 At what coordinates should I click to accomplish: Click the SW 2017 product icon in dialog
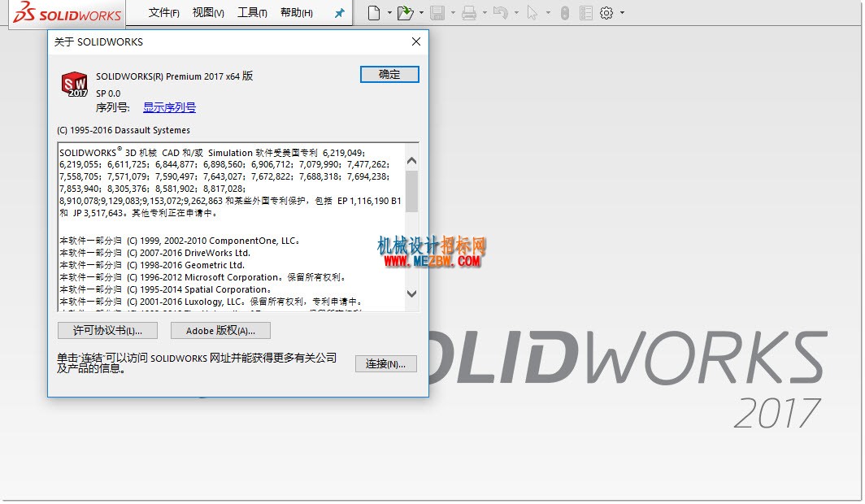[x=74, y=85]
